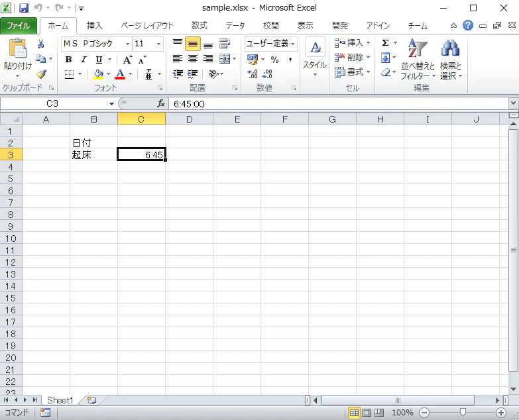Click the orientation text angle icon

tap(213, 74)
